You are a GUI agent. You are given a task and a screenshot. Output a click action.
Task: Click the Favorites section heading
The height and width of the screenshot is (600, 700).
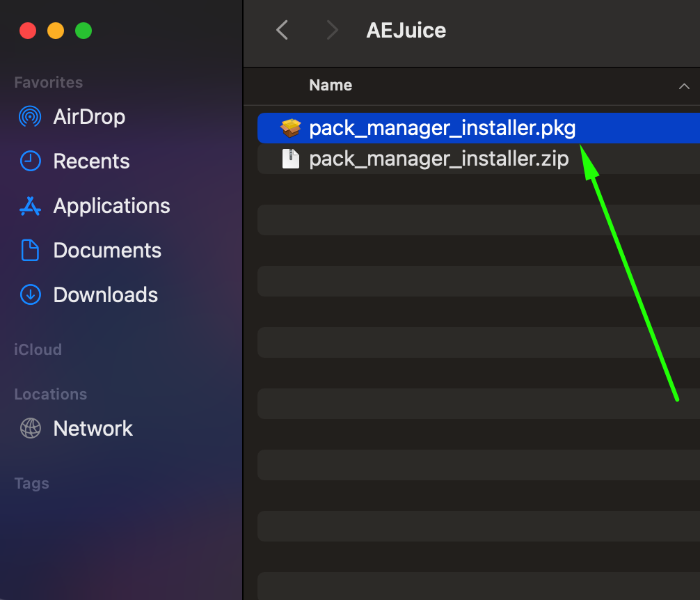point(49,82)
